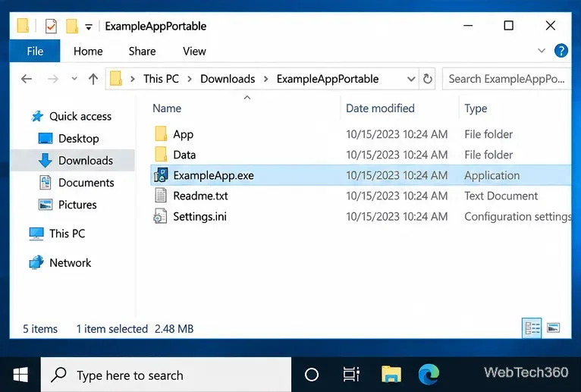Screen dimensions: 581x392
Task: Open the Customize Quick Access Toolbar dropdown
Action: 89,27
